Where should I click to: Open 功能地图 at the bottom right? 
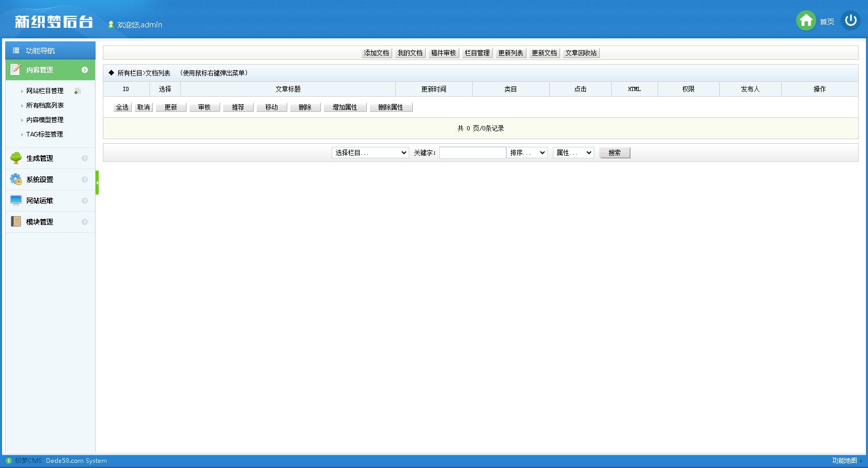(x=843, y=460)
